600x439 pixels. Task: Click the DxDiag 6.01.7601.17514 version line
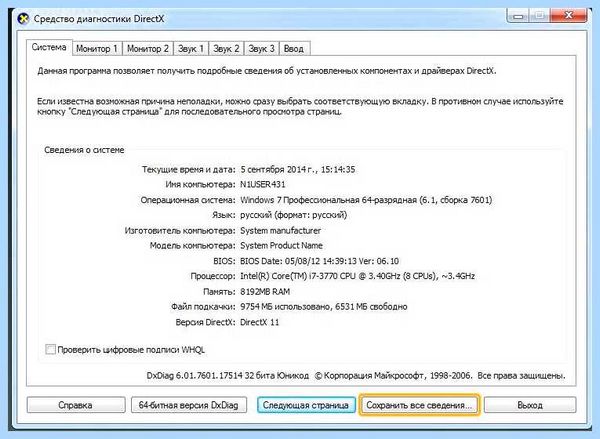coord(356,375)
